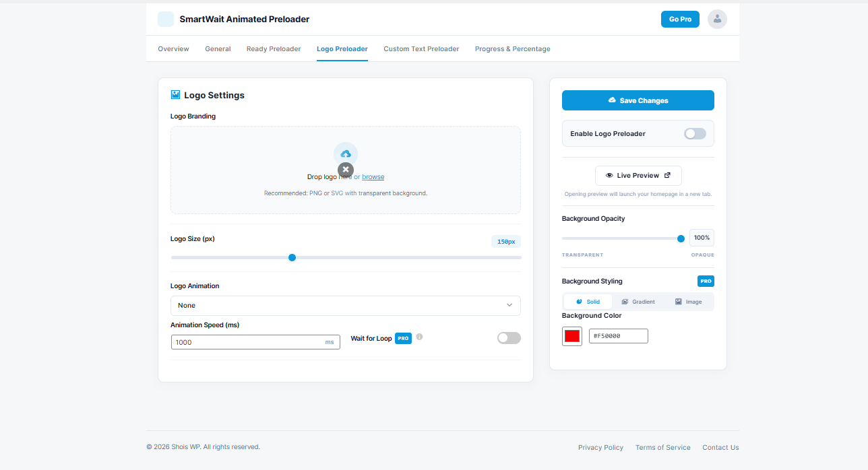Click the OPAQUE label under opacity slider

coord(702,255)
